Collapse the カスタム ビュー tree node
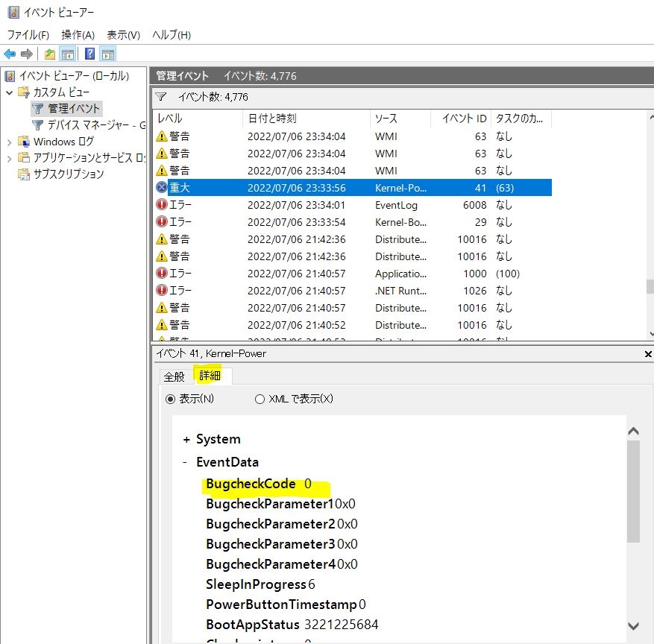 coord(9,92)
